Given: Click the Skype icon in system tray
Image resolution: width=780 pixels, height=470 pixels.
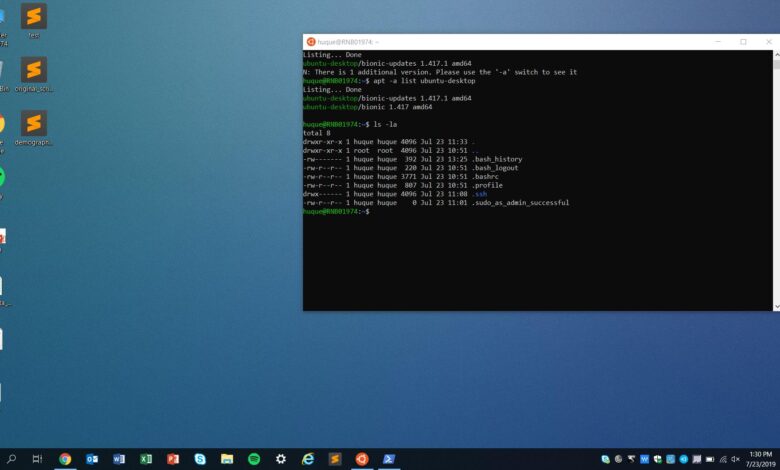Looking at the screenshot, I should click(605, 459).
